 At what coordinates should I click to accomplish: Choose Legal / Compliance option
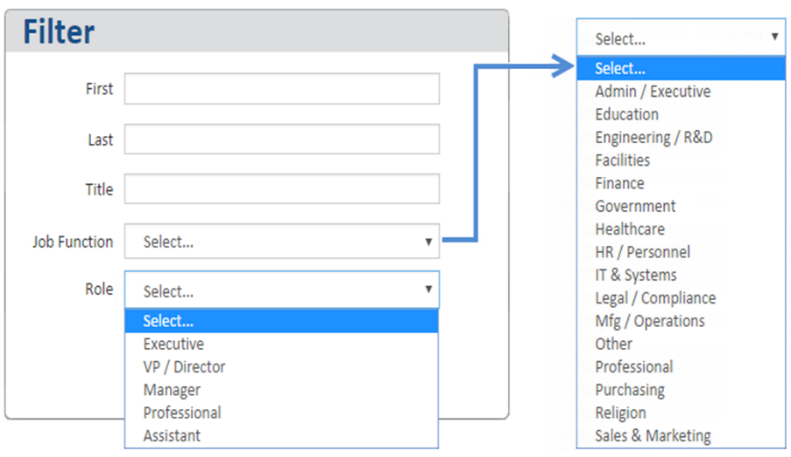tap(681, 298)
